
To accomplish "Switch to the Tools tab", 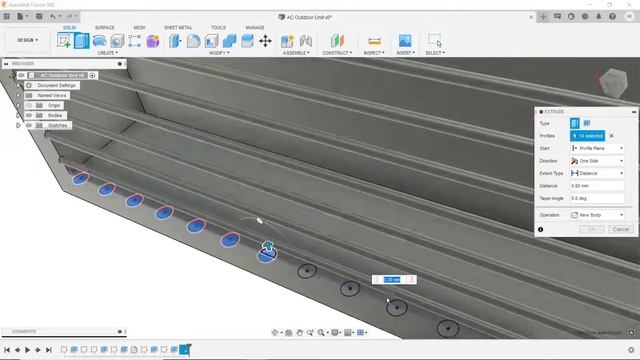I will (x=218, y=27).
